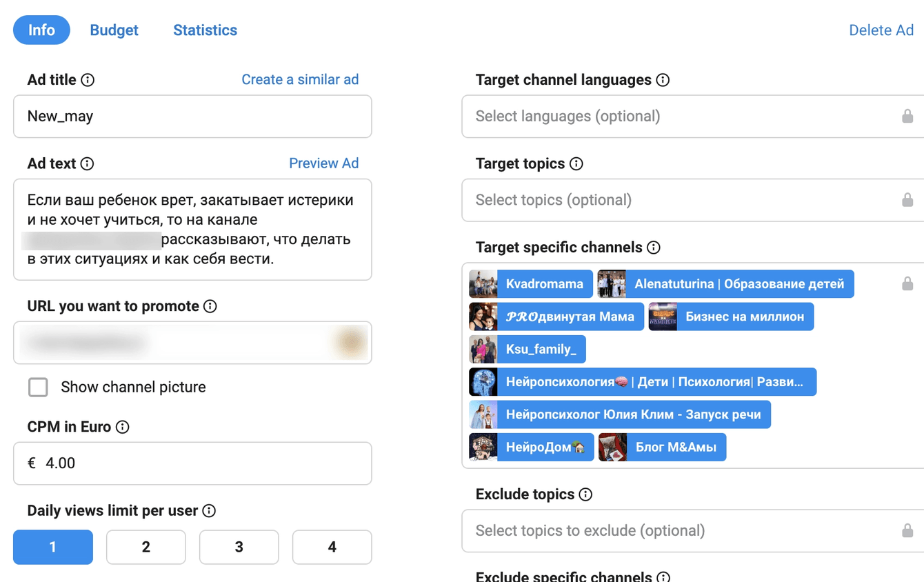Image resolution: width=924 pixels, height=582 pixels.
Task: Click the Ad title input field
Action: click(192, 117)
